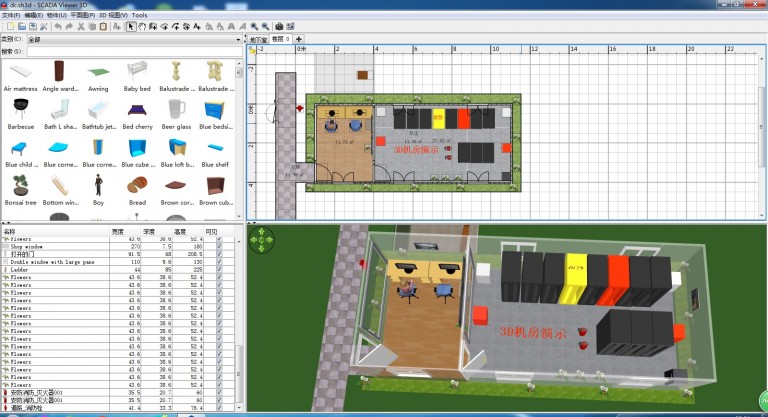This screenshot has width=768, height=417.
Task: Open the 文件(F) menu
Action: (x=10, y=15)
